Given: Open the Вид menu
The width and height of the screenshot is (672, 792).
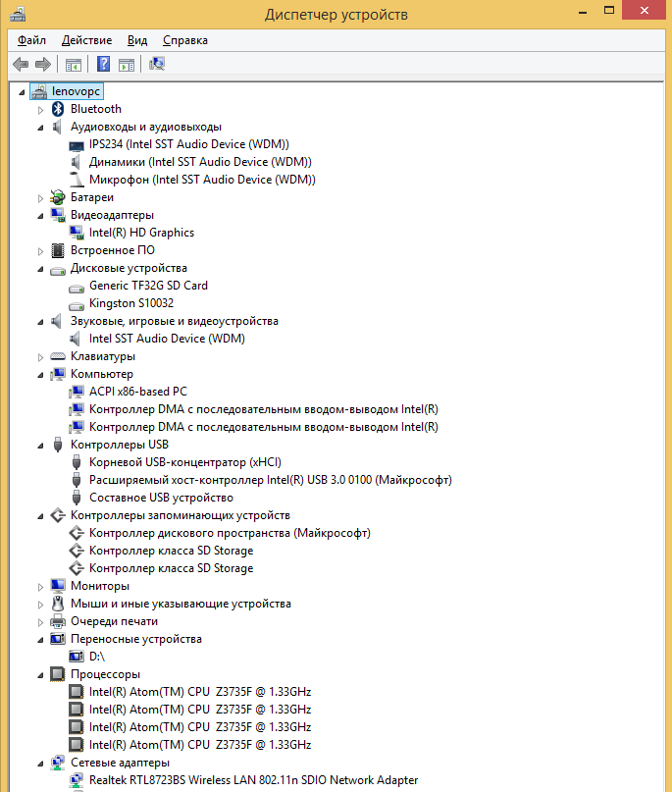Looking at the screenshot, I should [x=137, y=40].
